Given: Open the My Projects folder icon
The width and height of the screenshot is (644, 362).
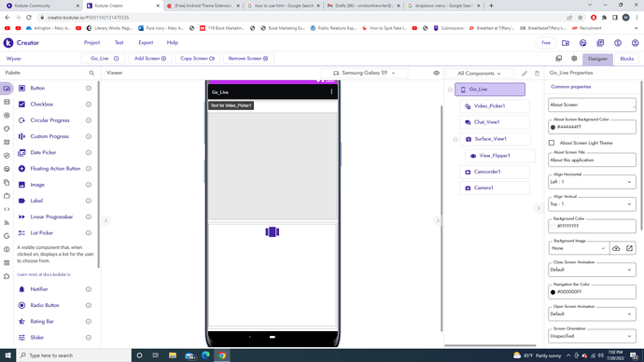Looking at the screenshot, I should pyautogui.click(x=566, y=43).
